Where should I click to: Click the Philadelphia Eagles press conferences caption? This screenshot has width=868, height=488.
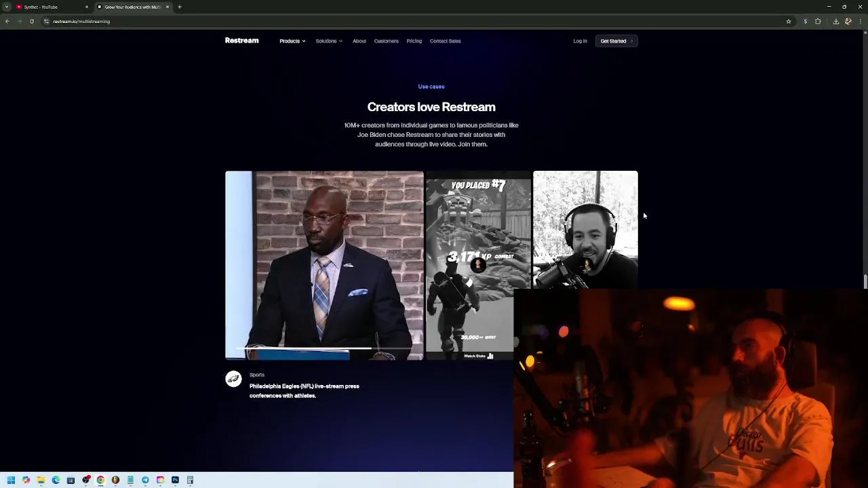click(304, 391)
